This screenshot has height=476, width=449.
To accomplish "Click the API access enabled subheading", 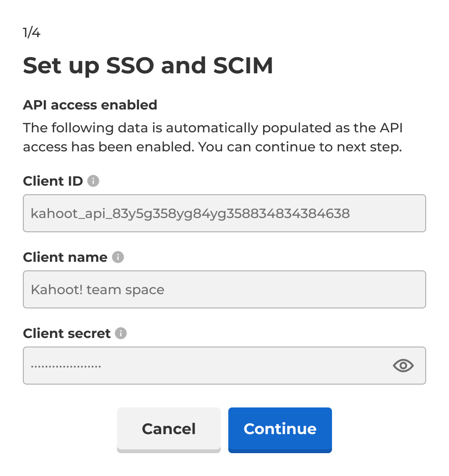I will coord(90,105).
